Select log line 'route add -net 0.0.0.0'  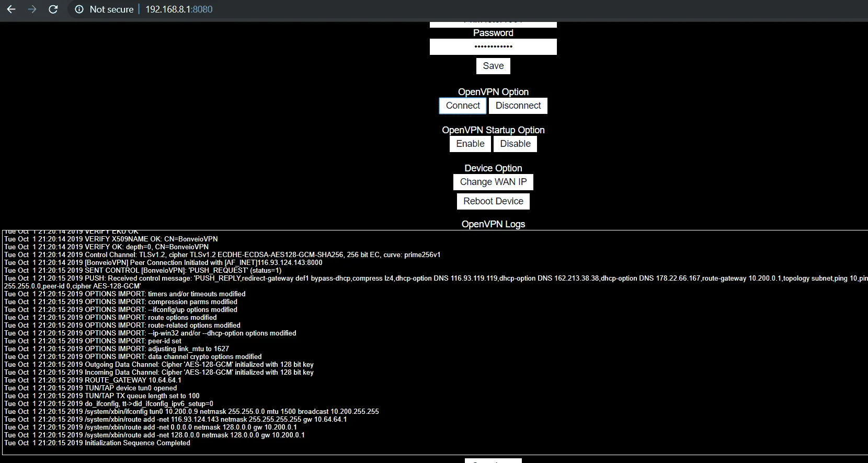151,427
